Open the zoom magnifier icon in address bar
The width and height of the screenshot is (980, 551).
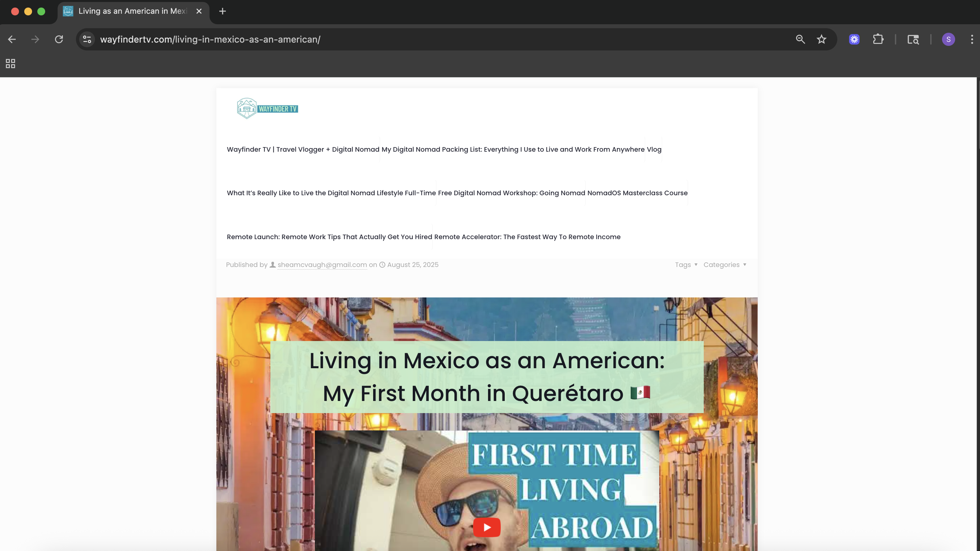[800, 39]
